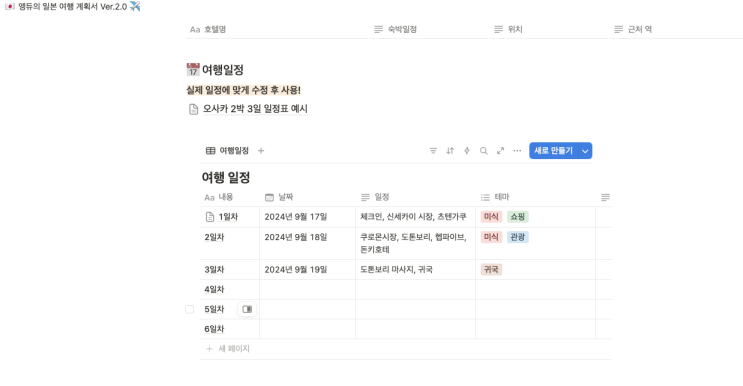Click the 여행 일정 database title
Screen dimensions: 743x386
coord(226,178)
